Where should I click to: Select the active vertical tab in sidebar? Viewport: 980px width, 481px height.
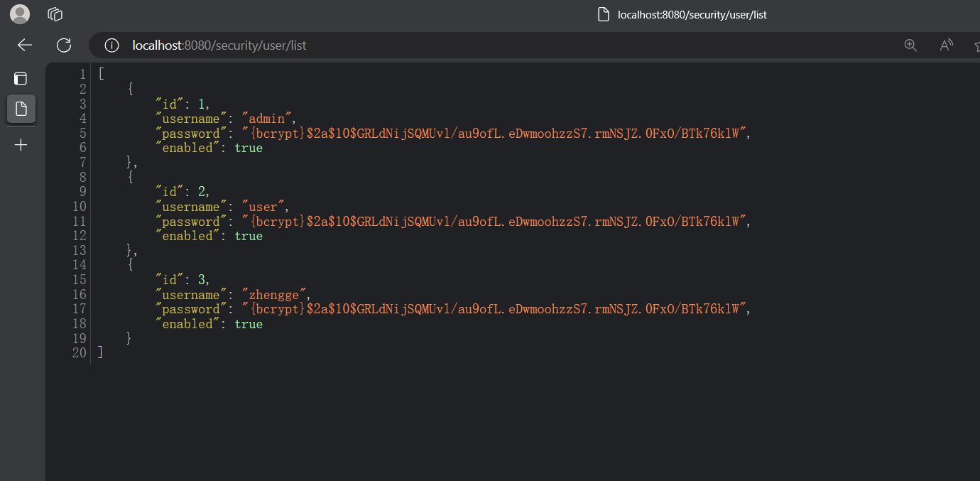pos(21,109)
